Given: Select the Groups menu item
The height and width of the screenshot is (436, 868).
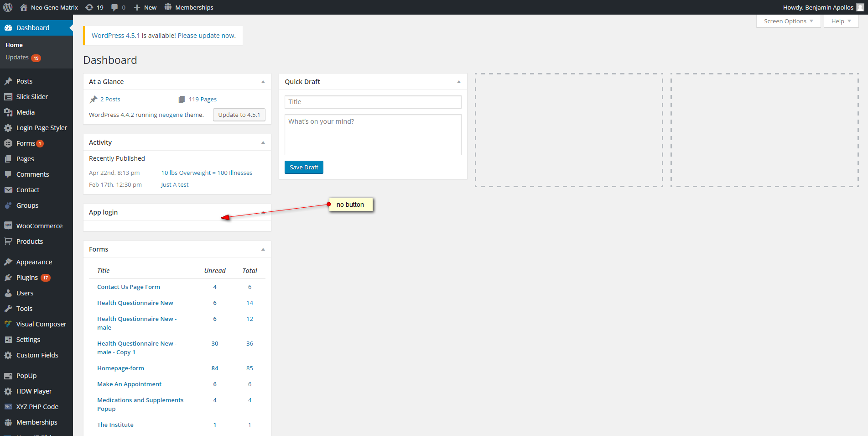Looking at the screenshot, I should pyautogui.click(x=27, y=205).
